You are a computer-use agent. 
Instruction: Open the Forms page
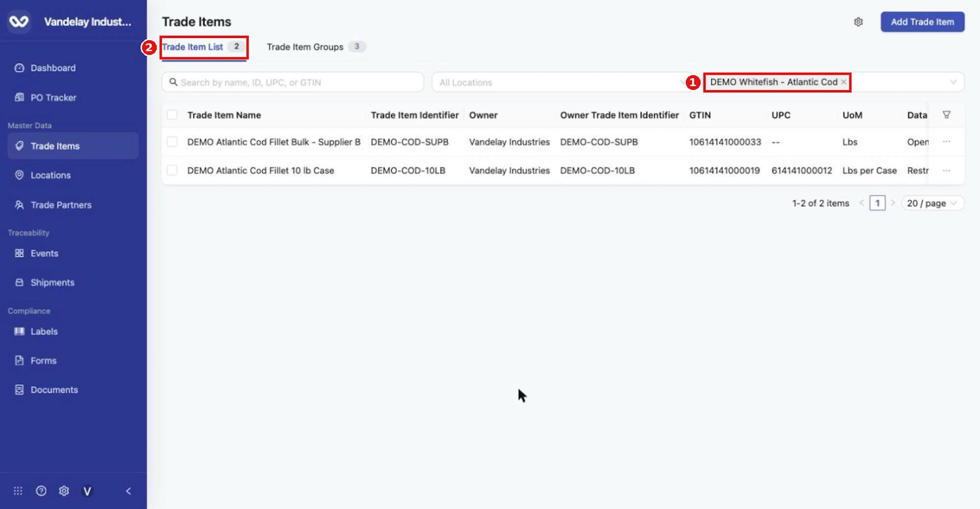pyautogui.click(x=43, y=360)
